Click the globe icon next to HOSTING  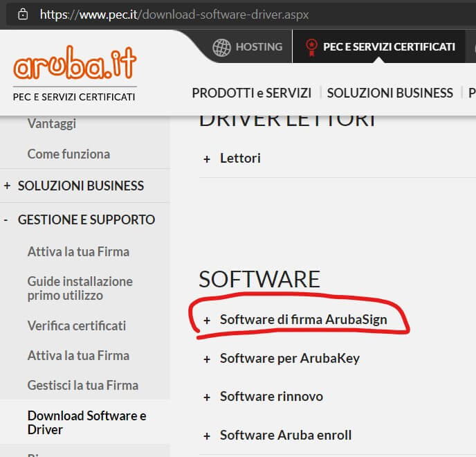click(221, 47)
